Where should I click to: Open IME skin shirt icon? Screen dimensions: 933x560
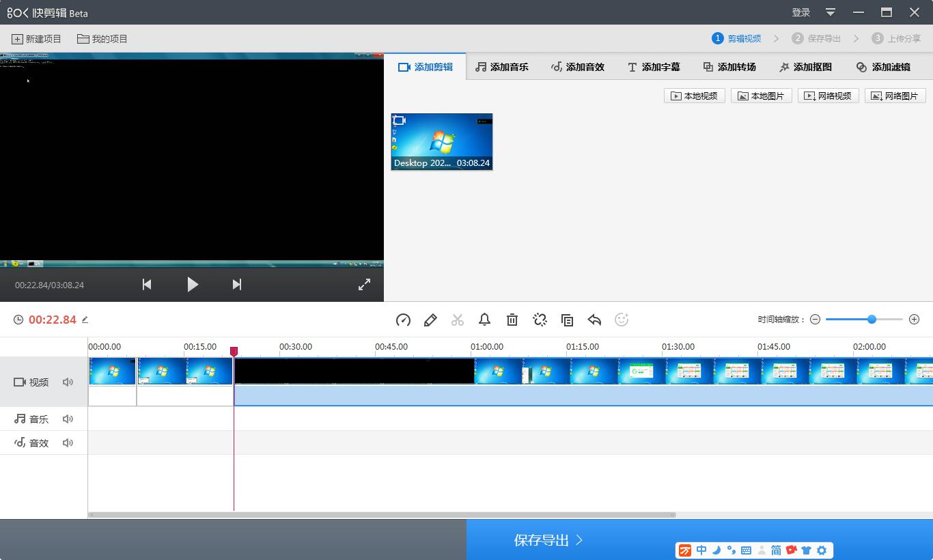(807, 550)
